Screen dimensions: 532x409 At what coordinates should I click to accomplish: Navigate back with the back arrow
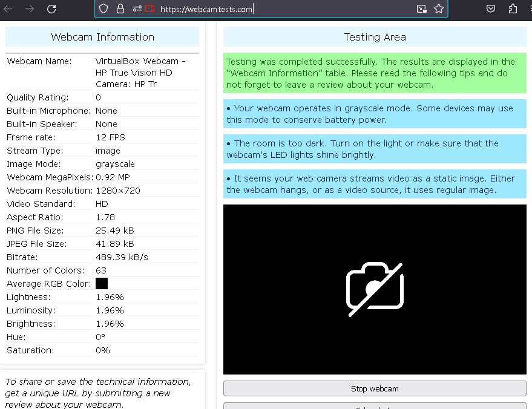[10, 9]
